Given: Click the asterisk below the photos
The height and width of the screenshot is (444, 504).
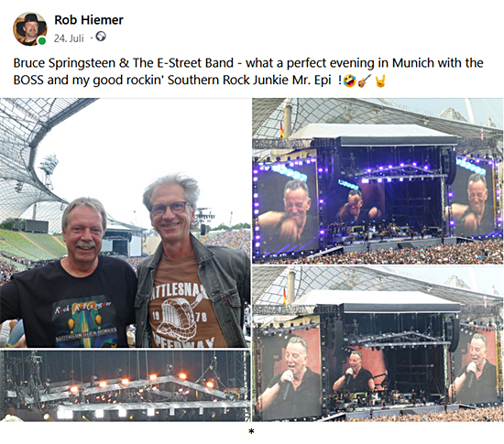Looking at the screenshot, I should (251, 432).
